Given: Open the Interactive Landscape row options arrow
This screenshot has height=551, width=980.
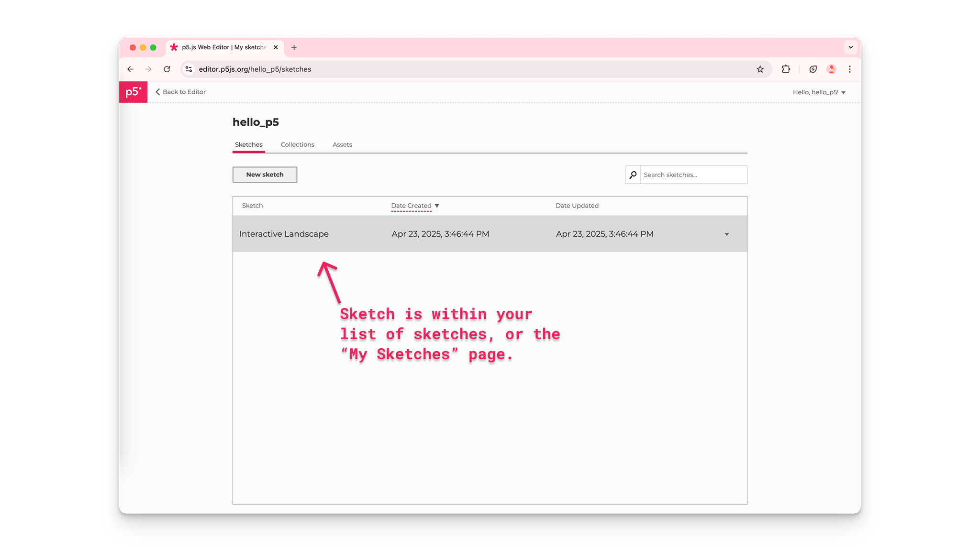Looking at the screenshot, I should pyautogui.click(x=727, y=234).
